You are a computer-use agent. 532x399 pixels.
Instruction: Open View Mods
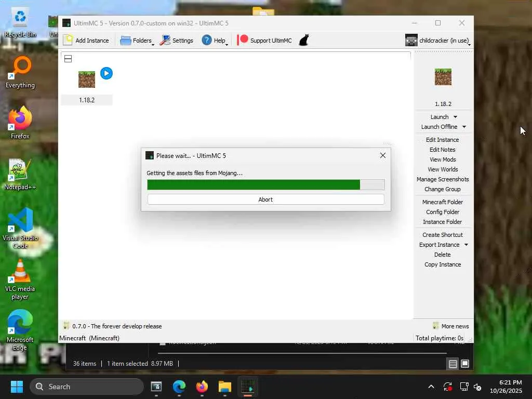pos(443,159)
